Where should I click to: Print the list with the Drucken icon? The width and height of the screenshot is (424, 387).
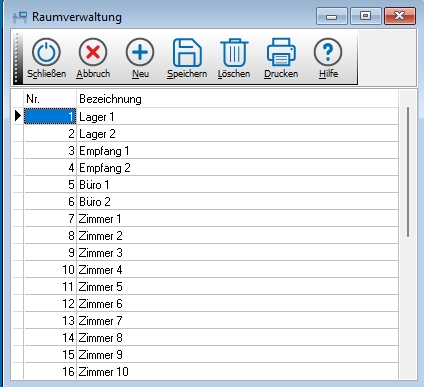[x=281, y=52]
